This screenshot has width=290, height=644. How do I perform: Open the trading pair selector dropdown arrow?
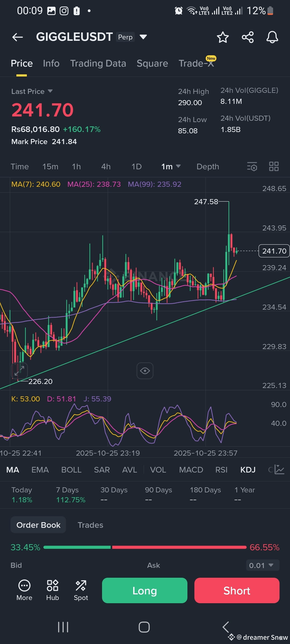(x=143, y=37)
